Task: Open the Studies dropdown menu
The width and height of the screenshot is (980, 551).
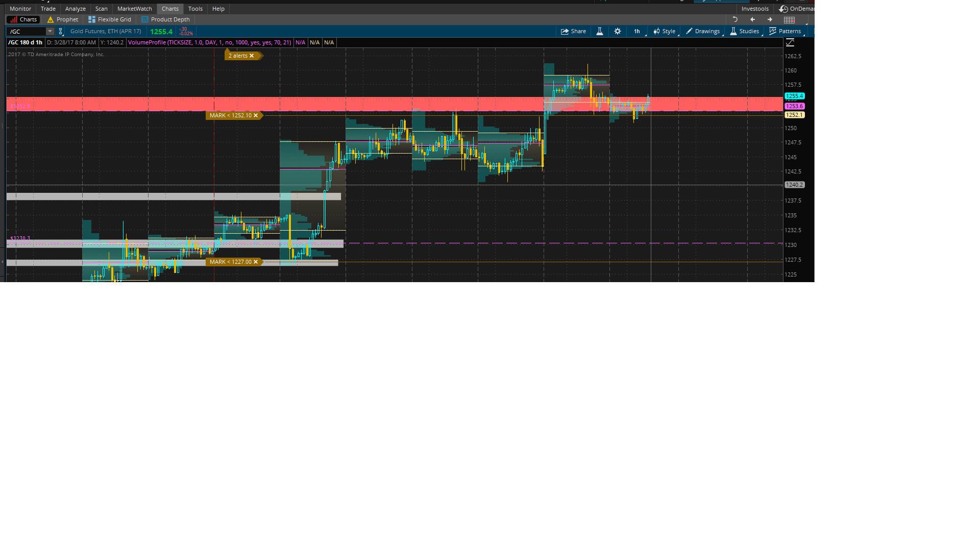Action: (745, 31)
